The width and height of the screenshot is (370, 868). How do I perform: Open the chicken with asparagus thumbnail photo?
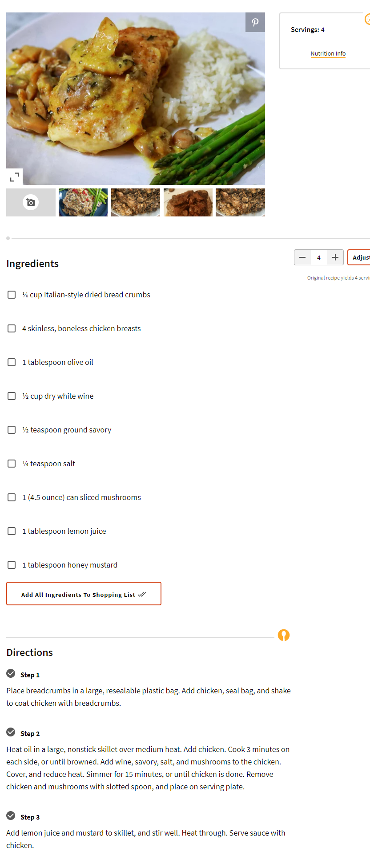[83, 202]
